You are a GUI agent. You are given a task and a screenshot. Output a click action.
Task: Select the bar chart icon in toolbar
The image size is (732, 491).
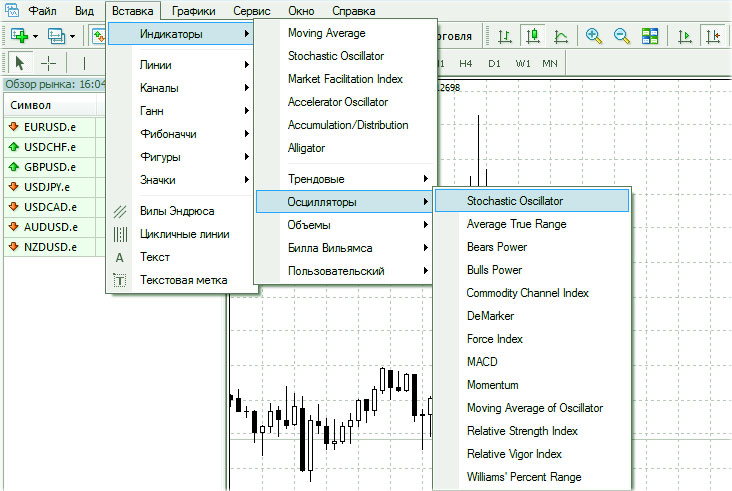tap(505, 36)
